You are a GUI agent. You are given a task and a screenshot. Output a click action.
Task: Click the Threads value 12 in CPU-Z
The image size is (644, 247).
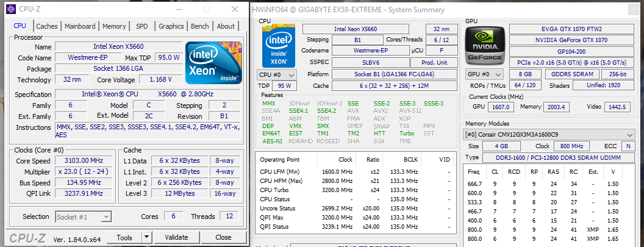pyautogui.click(x=229, y=216)
